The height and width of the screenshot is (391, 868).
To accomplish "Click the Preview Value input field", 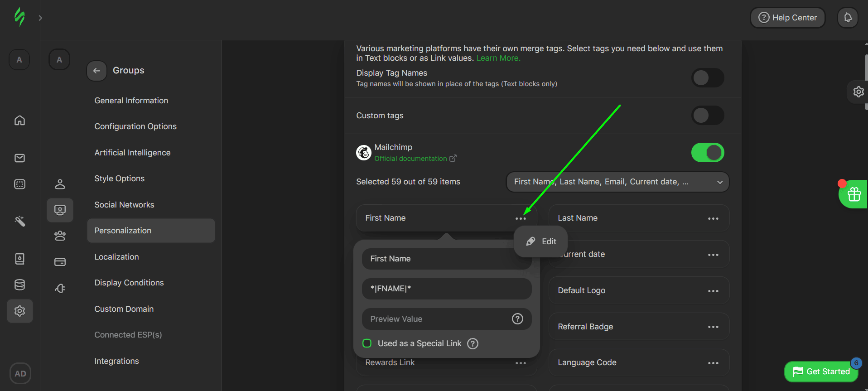I will (x=447, y=319).
